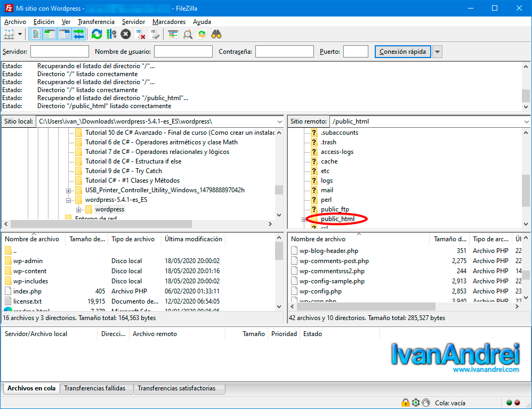Disconnect from the current server
Screen dimensions: 532x409
click(140, 34)
